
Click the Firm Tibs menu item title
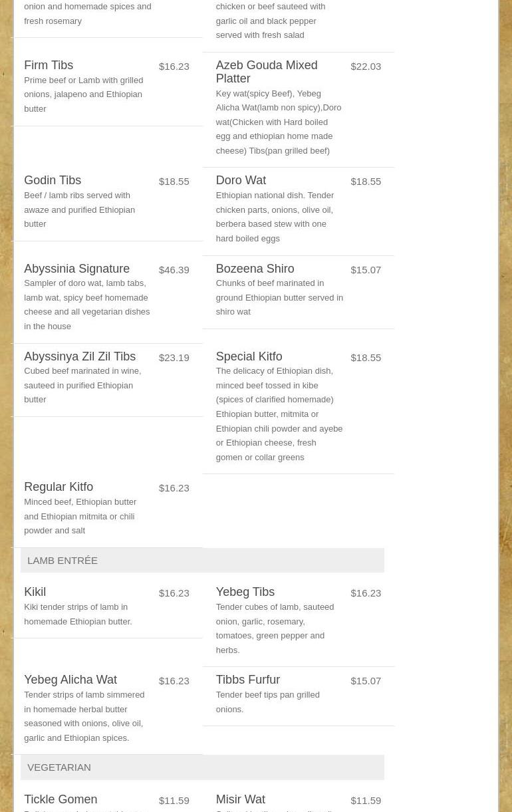tap(49, 65)
